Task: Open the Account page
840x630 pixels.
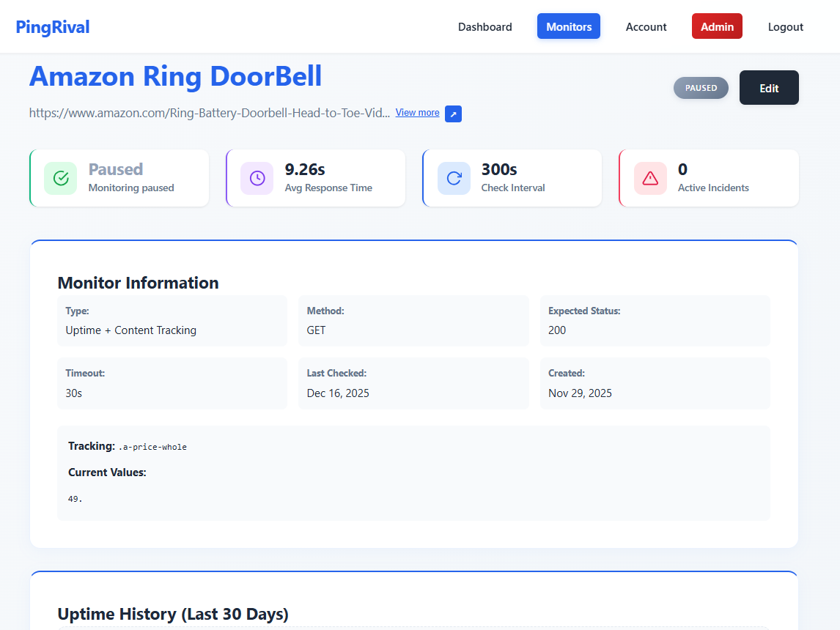Action: point(646,27)
